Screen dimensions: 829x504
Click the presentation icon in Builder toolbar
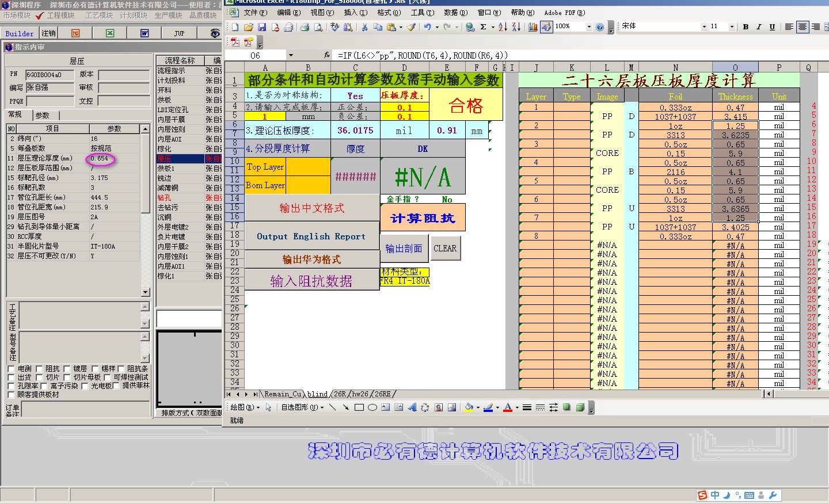coord(75,33)
